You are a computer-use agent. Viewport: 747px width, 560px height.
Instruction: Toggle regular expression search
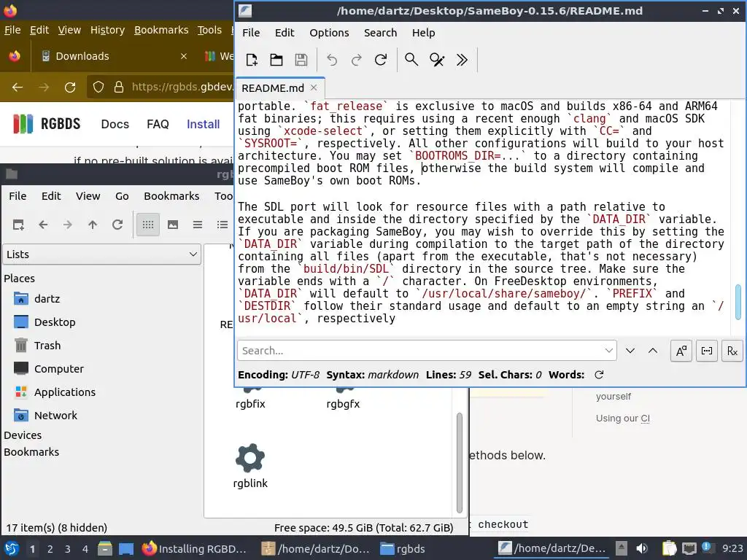(732, 351)
